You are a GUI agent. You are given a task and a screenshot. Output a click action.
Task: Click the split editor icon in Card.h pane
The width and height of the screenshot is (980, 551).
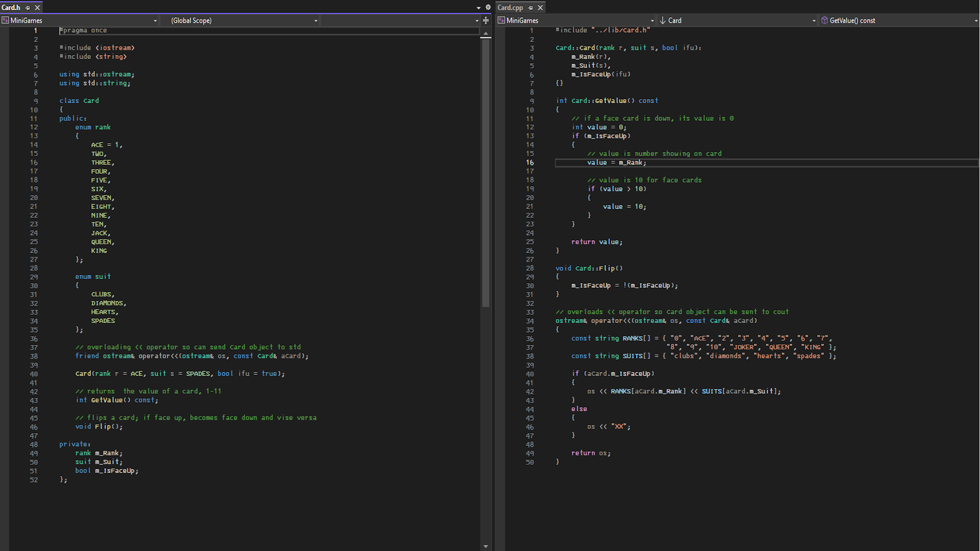coord(486,20)
